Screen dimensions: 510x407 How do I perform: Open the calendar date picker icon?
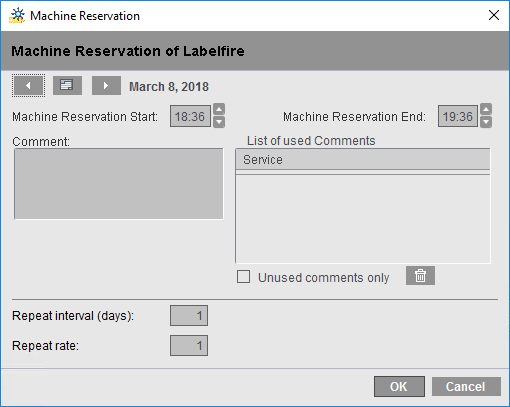[67, 85]
